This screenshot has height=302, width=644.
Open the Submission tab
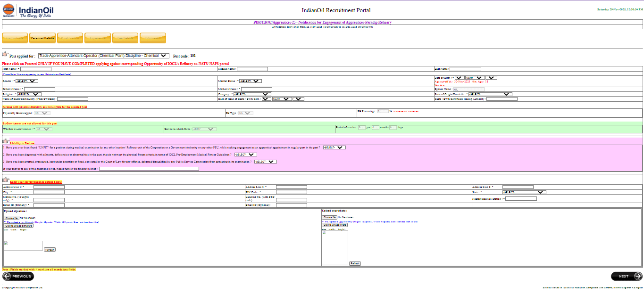coord(152,38)
